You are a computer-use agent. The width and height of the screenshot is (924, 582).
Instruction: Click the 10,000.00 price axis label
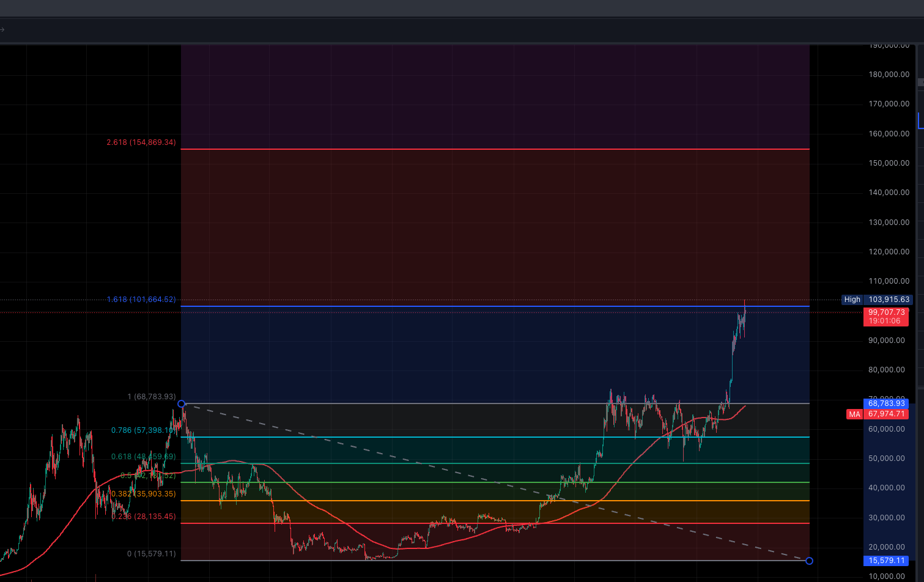[x=887, y=576]
